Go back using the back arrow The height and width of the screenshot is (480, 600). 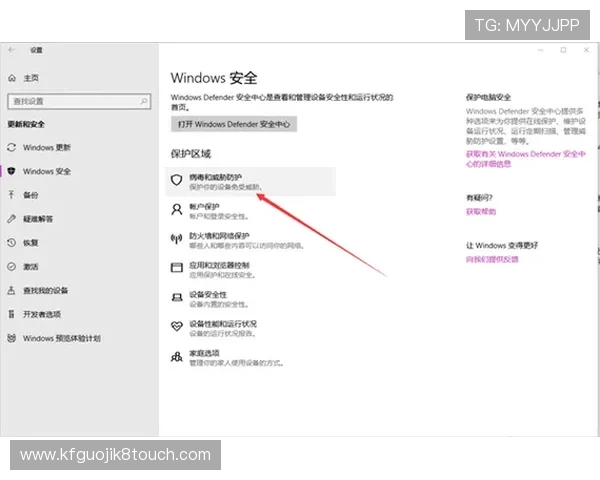pyautogui.click(x=11, y=50)
